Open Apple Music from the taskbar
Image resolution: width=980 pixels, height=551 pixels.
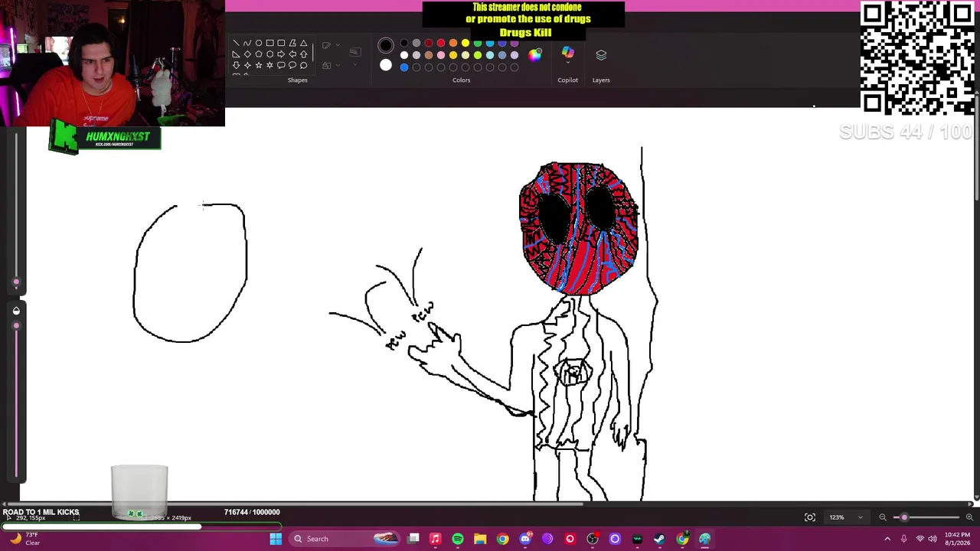tap(435, 539)
